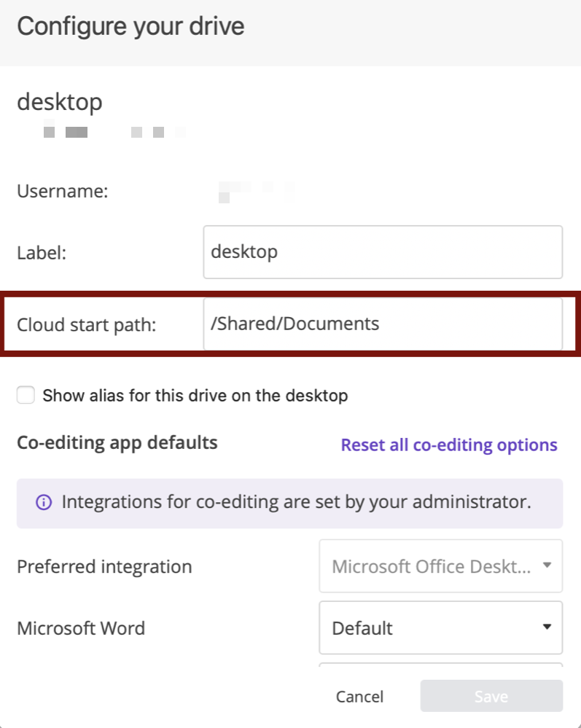Click the "desktop" drive name heading
Viewport: 581px width, 728px height.
pyautogui.click(x=60, y=102)
